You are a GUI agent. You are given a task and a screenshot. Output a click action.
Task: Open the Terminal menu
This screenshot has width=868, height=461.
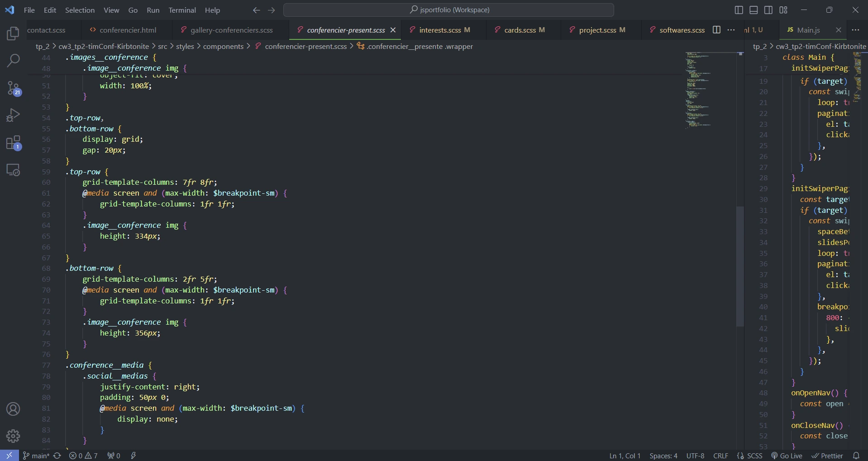coord(182,10)
